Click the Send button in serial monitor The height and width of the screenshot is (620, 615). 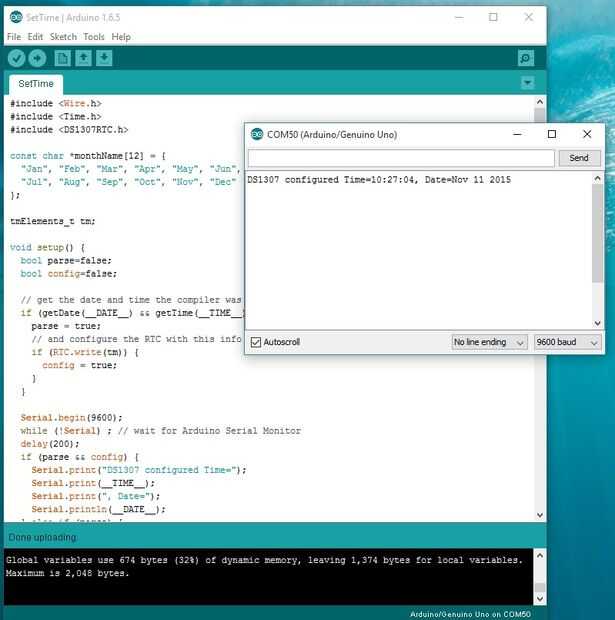coord(579,158)
